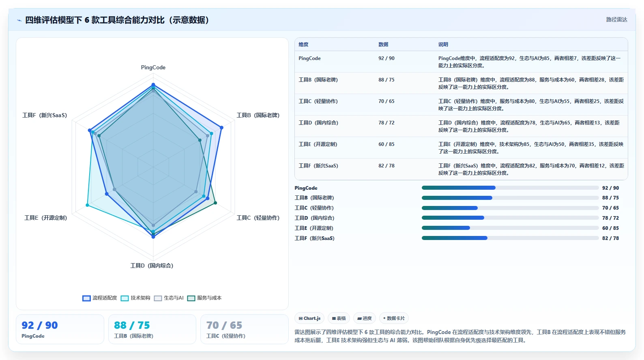Click the 说明 column header
This screenshot has height=360, width=644.
click(x=443, y=45)
